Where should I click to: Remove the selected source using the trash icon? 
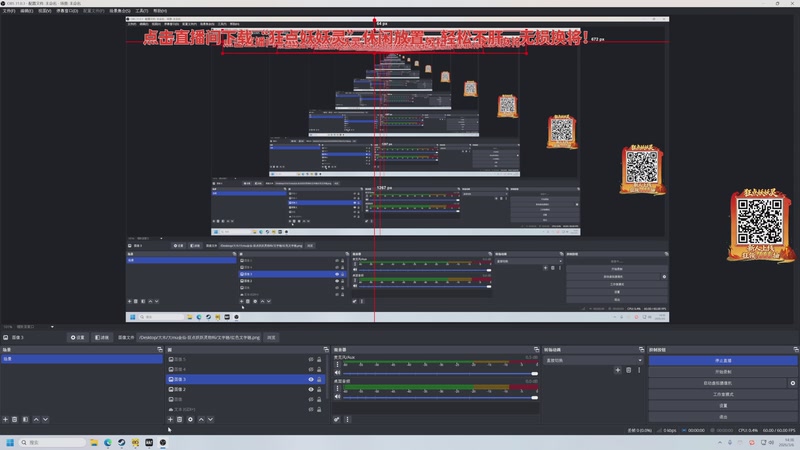click(x=180, y=419)
